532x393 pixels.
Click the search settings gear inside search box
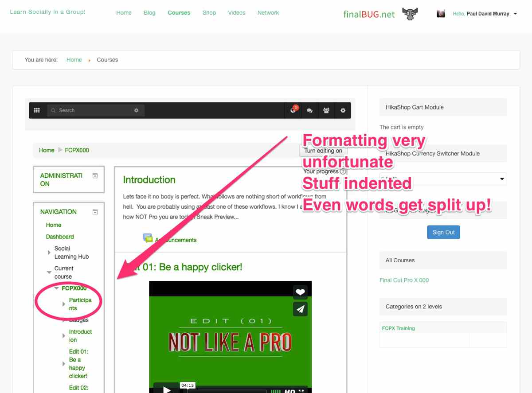click(x=136, y=110)
